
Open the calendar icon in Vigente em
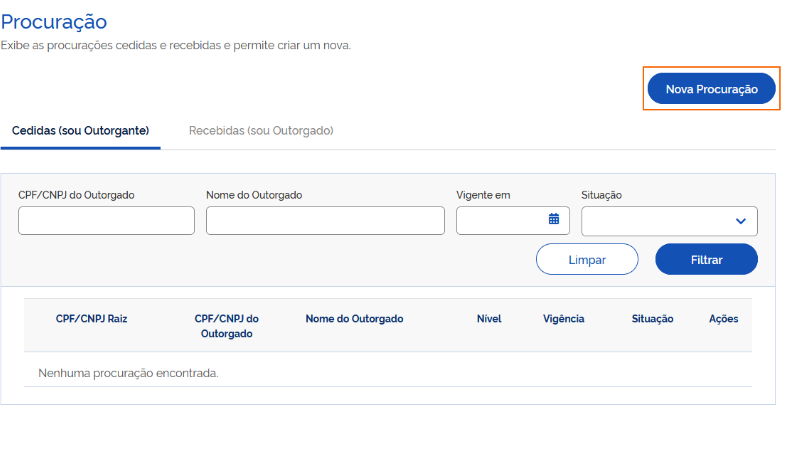coord(554,219)
